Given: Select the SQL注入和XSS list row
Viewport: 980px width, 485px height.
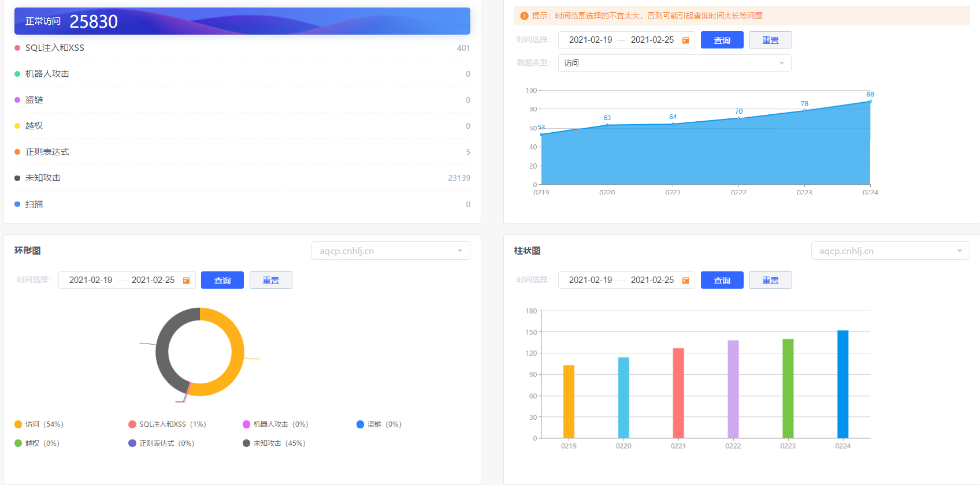Looking at the screenshot, I should point(242,48).
